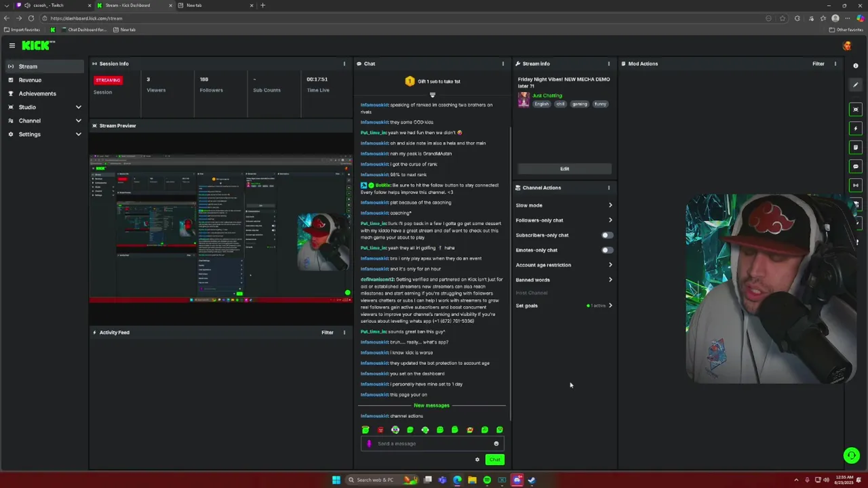Viewport: 868px width, 488px height.
Task: Reload the browser page
Action: [31, 18]
